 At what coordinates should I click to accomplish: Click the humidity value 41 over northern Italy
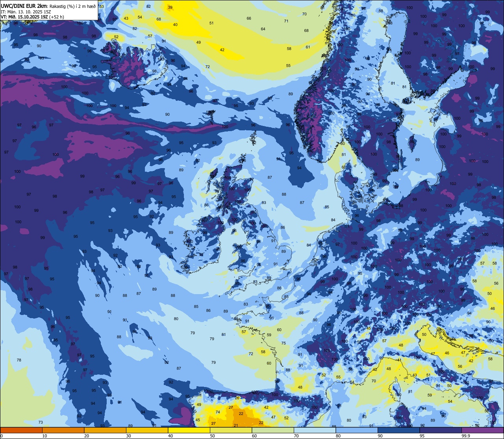(x=399, y=360)
